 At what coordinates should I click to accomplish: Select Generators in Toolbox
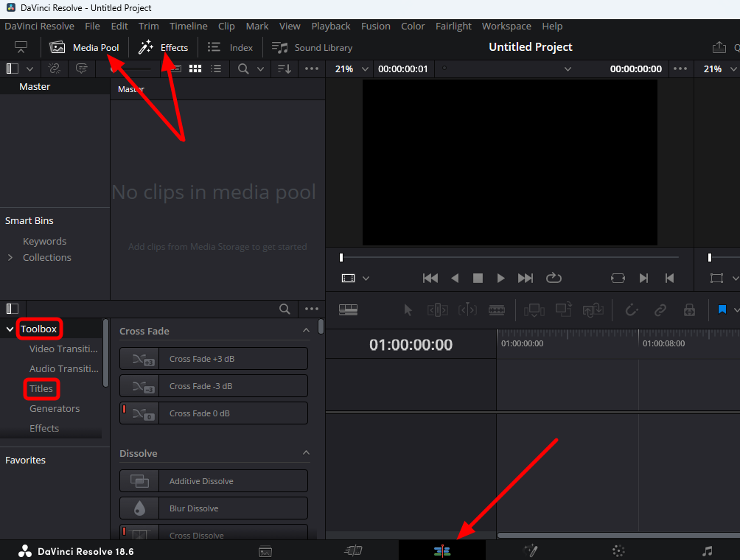point(55,408)
